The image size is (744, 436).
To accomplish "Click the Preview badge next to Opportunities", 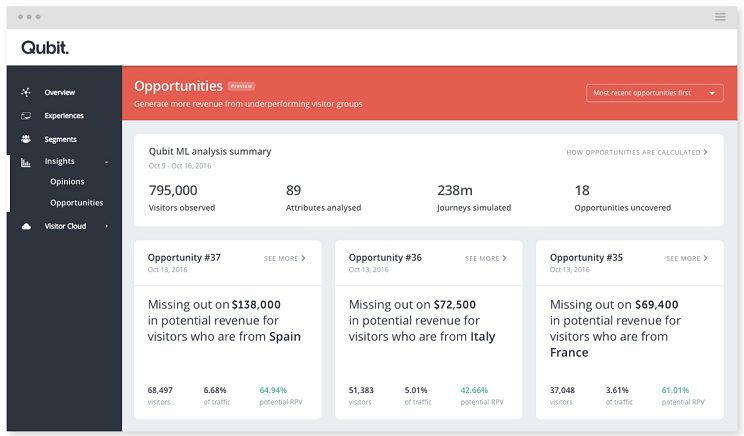I will pyautogui.click(x=242, y=86).
